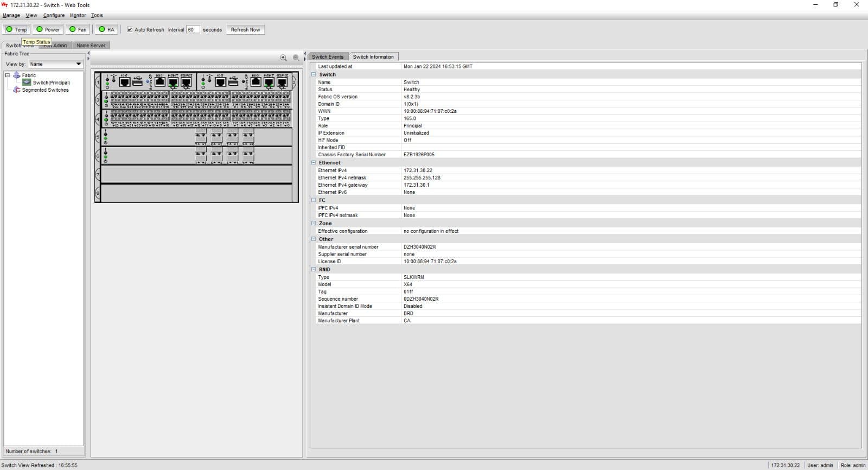868x470 pixels.
Task: Zoom out of the switch view
Action: pyautogui.click(x=296, y=58)
